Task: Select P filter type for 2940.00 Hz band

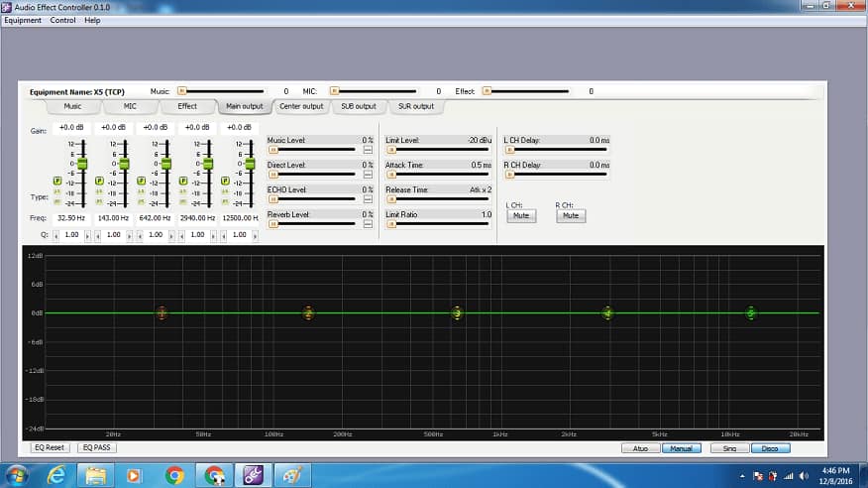Action: (x=183, y=182)
